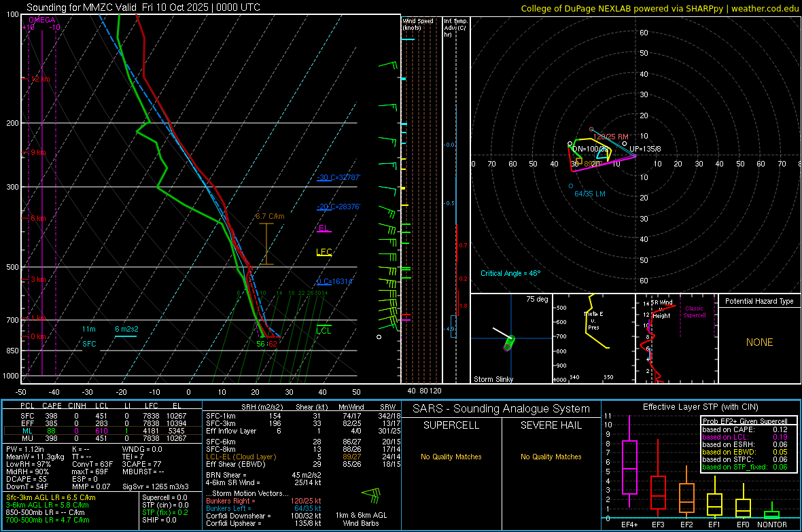
Task: Click the green LCL marker on the skew-T
Action: click(x=324, y=330)
